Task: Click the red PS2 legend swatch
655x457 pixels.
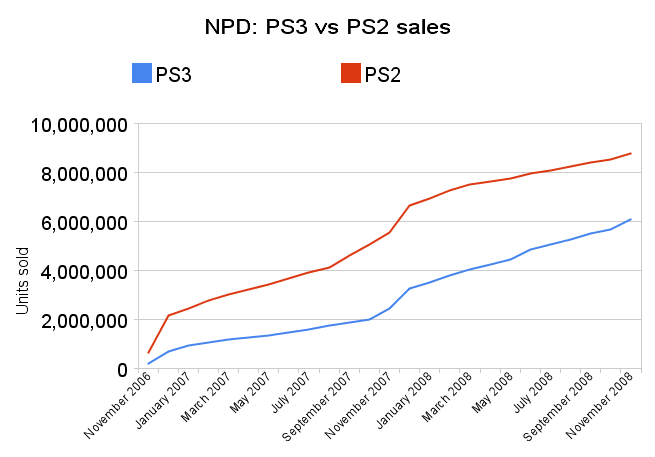Action: click(x=350, y=73)
